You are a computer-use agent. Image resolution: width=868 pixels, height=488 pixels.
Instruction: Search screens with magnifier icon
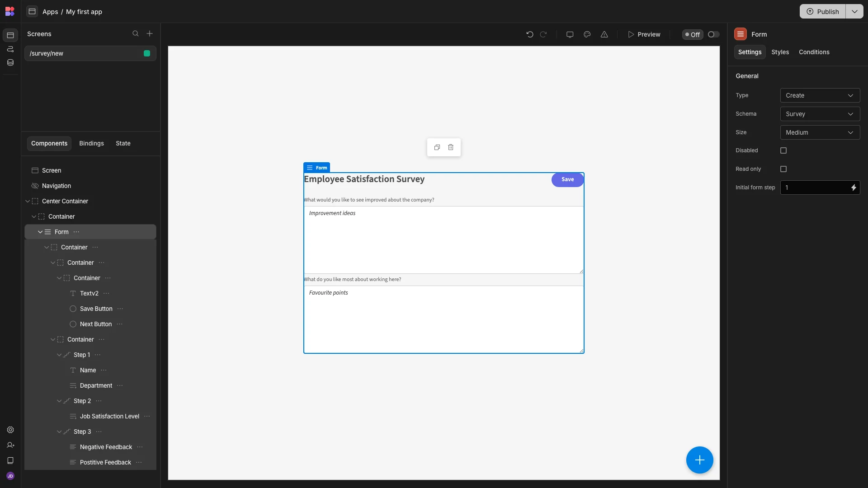click(x=136, y=34)
